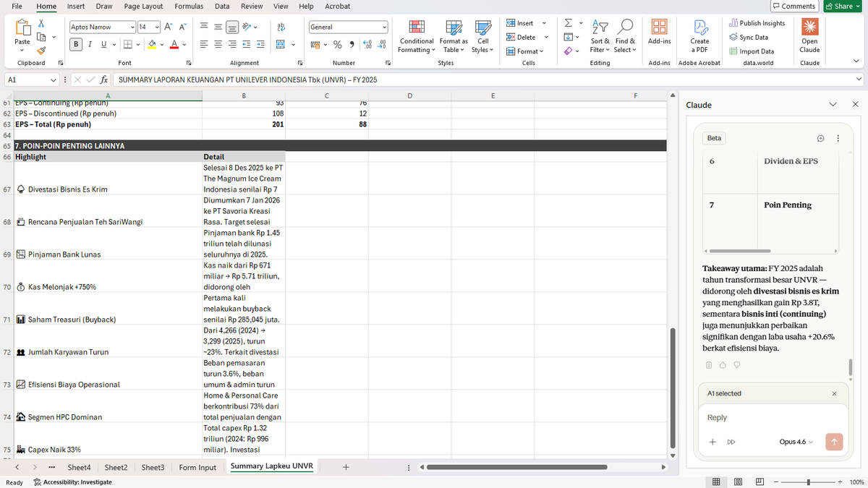Click the Font Color red A swatch
This screenshot has height=488, width=868.
click(174, 45)
